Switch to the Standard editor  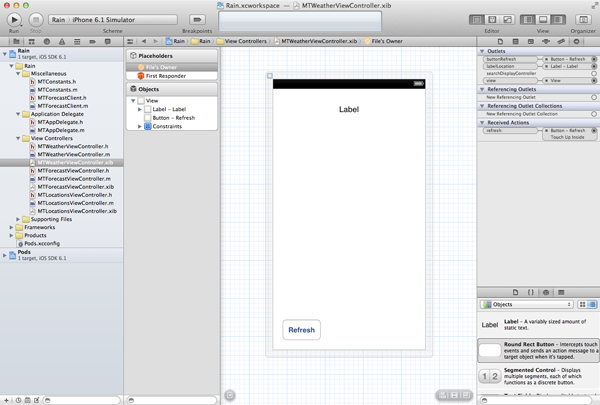477,20
